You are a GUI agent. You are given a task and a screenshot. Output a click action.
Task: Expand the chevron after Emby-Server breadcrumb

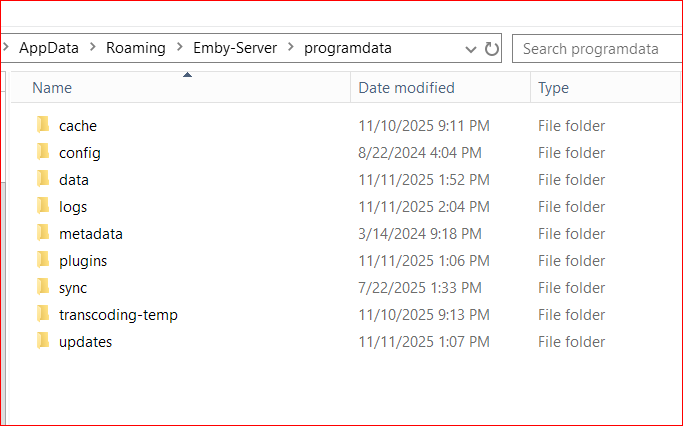[290, 48]
